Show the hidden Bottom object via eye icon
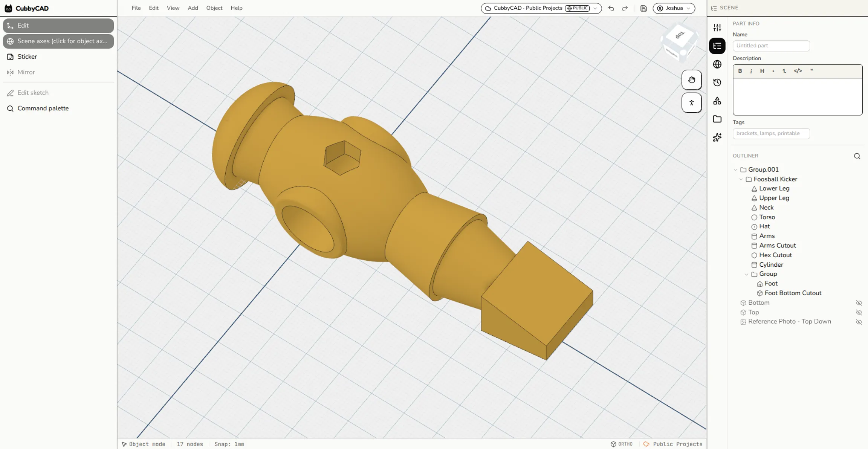 859,303
